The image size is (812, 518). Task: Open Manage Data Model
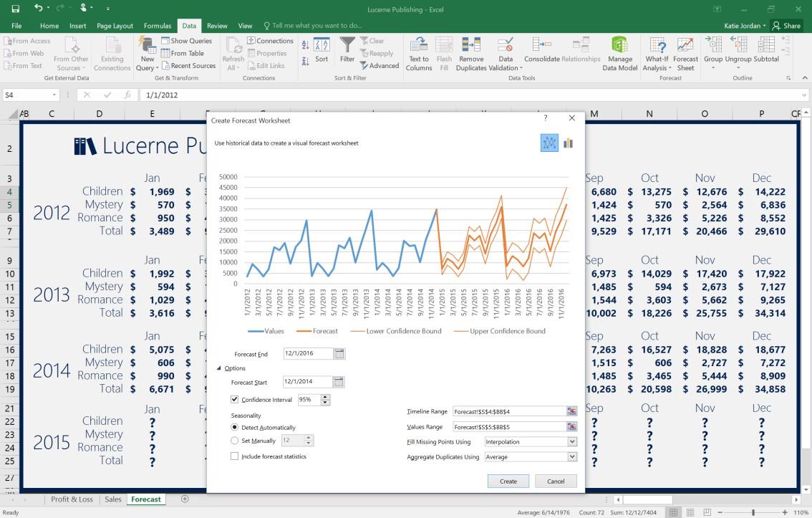[620, 54]
